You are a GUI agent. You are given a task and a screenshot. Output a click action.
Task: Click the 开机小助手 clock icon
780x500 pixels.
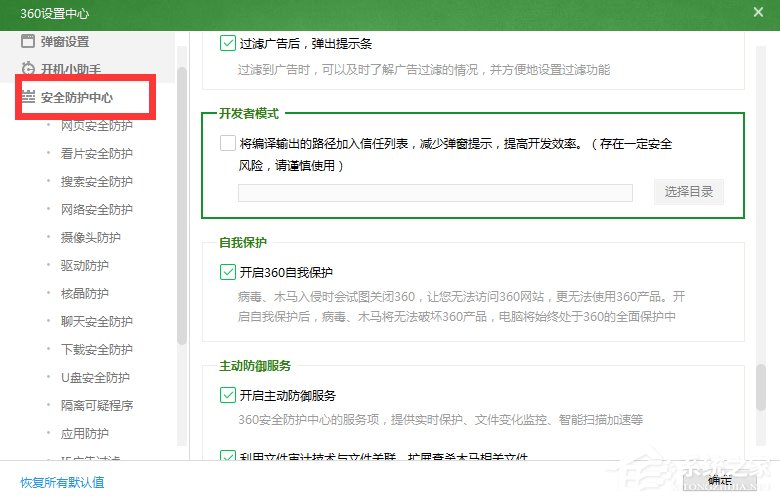(x=28, y=69)
